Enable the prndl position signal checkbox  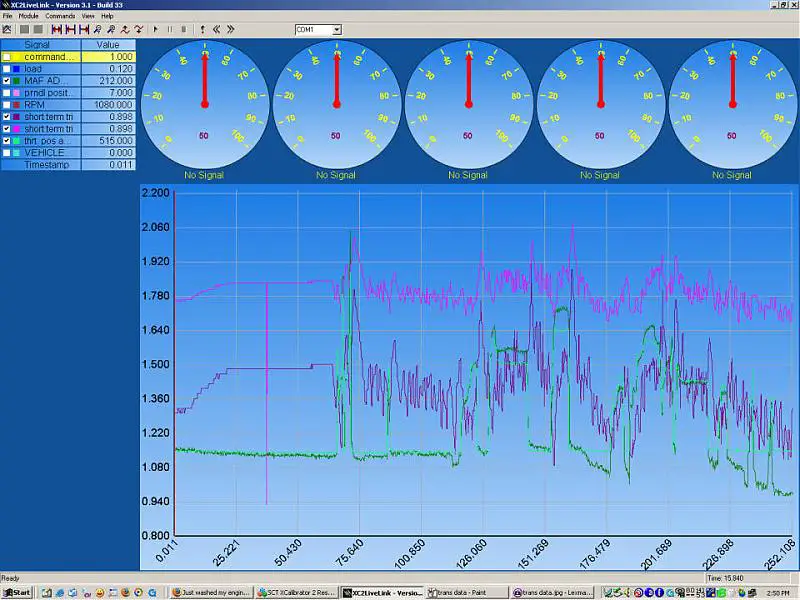pyautogui.click(x=7, y=93)
